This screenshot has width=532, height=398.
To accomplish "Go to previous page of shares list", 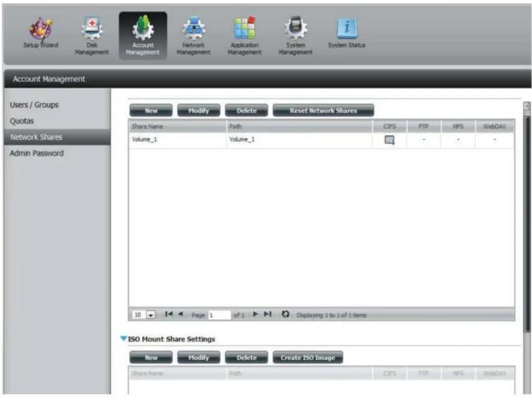I will pos(181,314).
